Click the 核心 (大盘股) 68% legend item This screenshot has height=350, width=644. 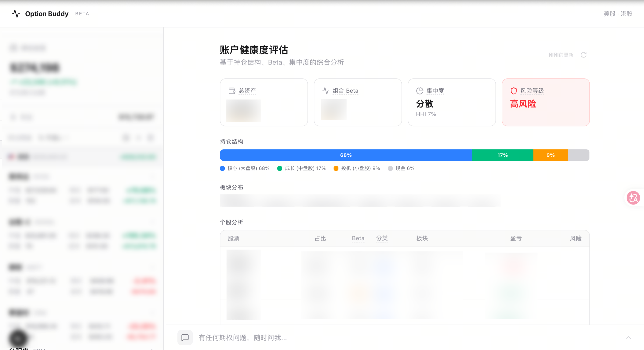245,168
